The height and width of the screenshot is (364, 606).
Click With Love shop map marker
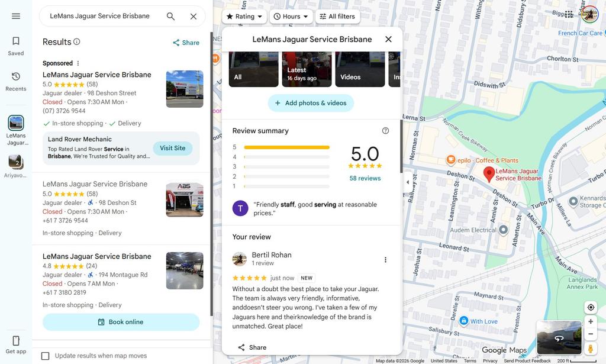pyautogui.click(x=463, y=321)
